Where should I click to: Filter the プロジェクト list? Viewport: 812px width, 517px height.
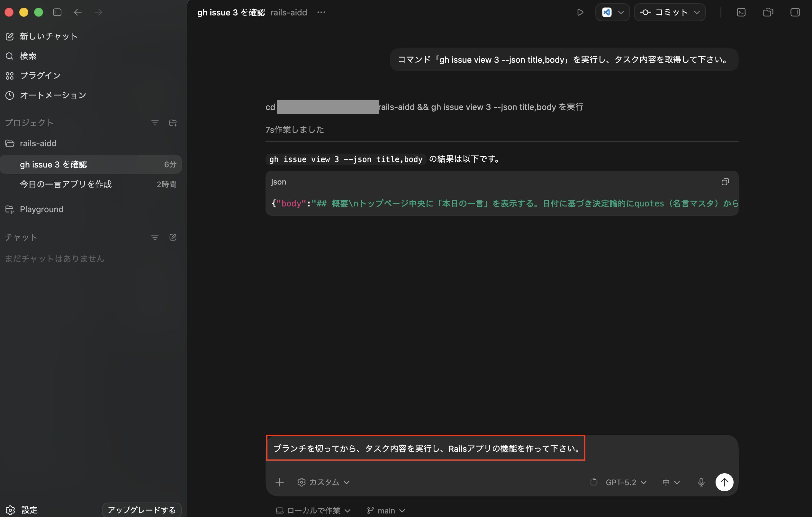point(155,123)
